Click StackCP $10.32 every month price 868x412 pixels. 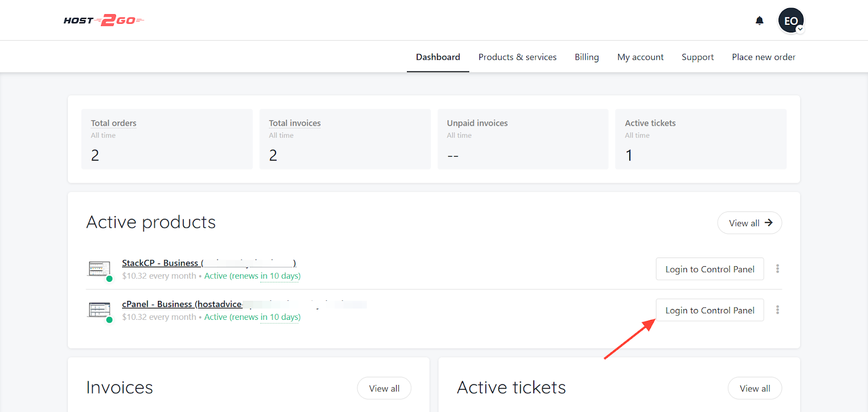click(159, 276)
